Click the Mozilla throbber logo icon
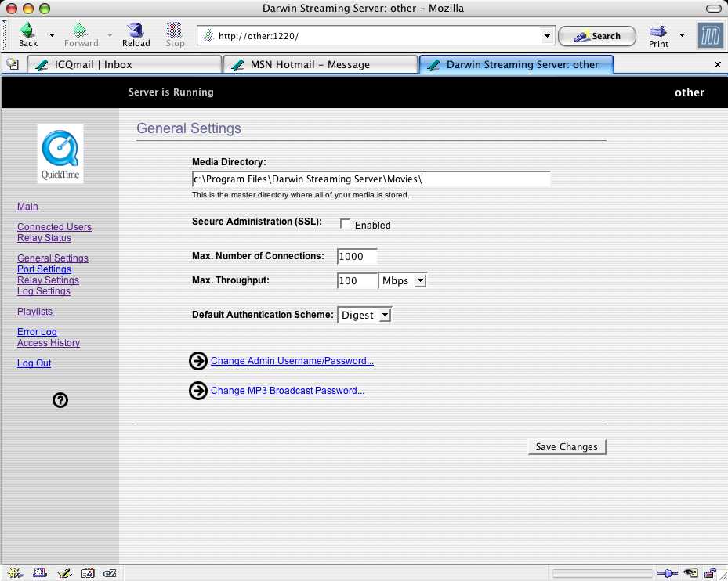728x581 pixels. point(709,36)
